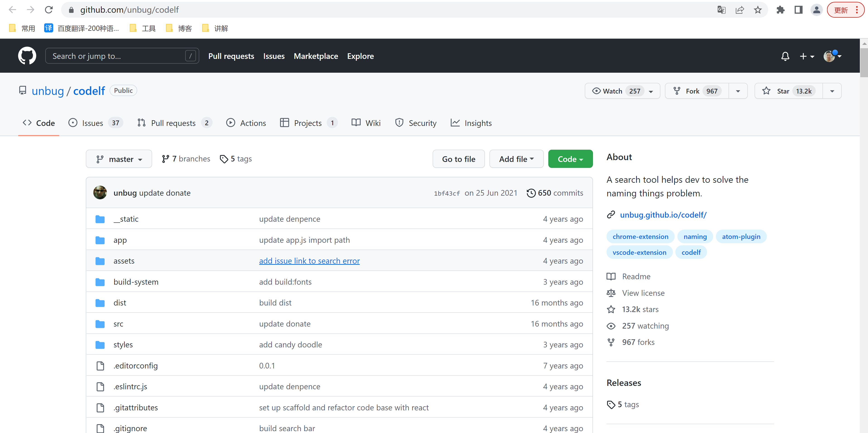
Task: Open the Insights tab
Action: coord(477,123)
